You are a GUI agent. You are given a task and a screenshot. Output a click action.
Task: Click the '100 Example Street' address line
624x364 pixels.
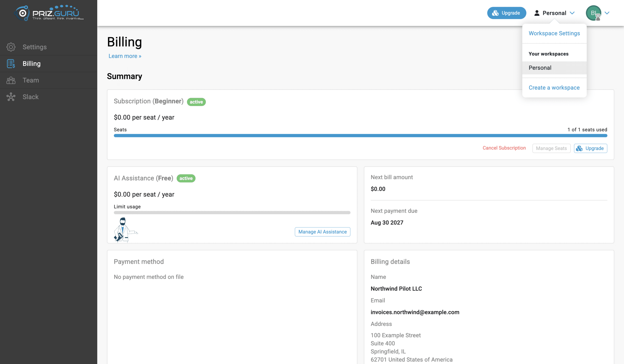395,335
